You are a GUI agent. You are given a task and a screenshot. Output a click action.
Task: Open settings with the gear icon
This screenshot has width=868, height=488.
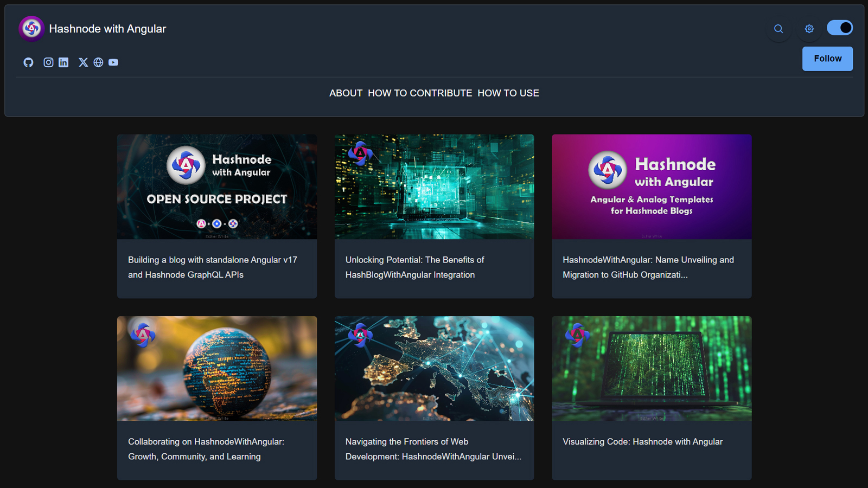(x=809, y=29)
